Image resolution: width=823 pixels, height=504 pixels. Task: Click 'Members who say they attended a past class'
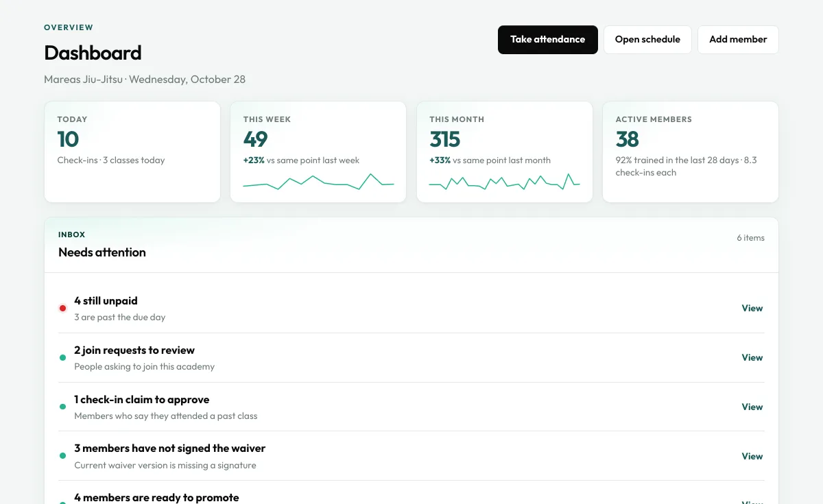(166, 416)
